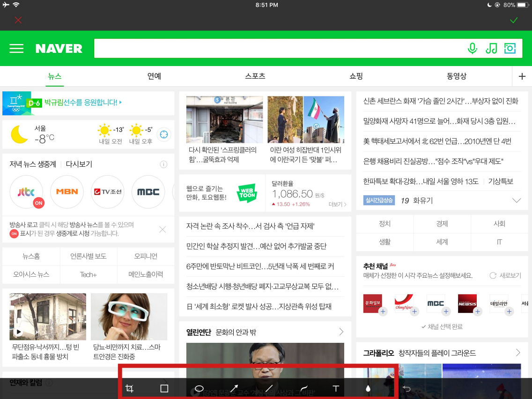
Task: Select 다시보기 in evening news
Action: (79, 164)
